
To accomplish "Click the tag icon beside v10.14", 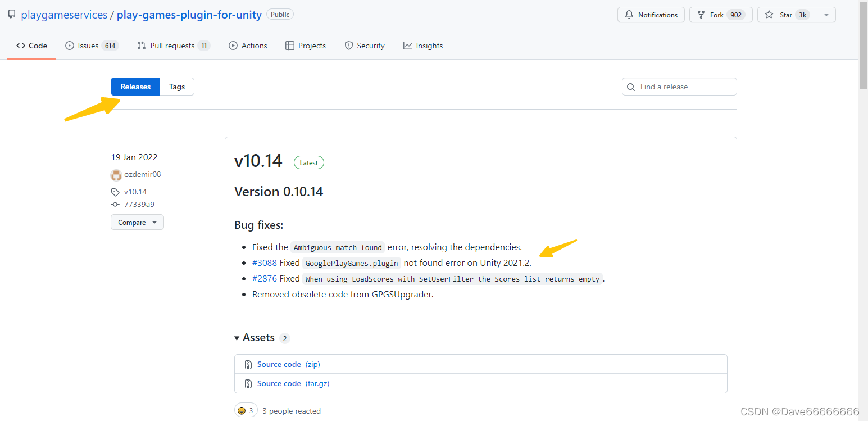I will tap(116, 192).
